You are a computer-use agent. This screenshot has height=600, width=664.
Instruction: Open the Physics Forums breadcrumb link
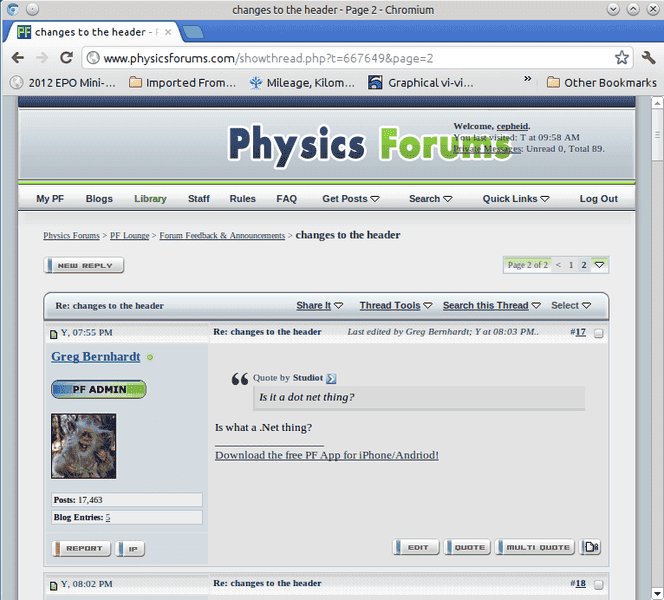tap(71, 235)
